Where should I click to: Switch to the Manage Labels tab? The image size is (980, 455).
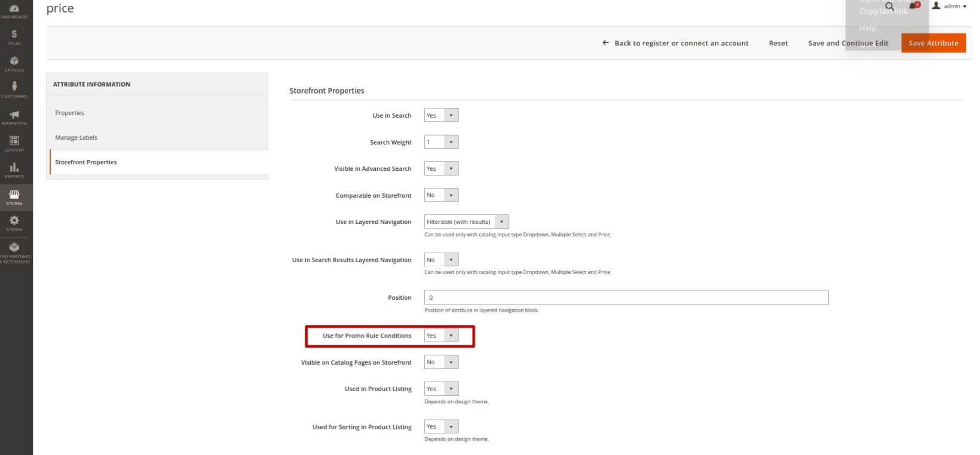tap(76, 137)
